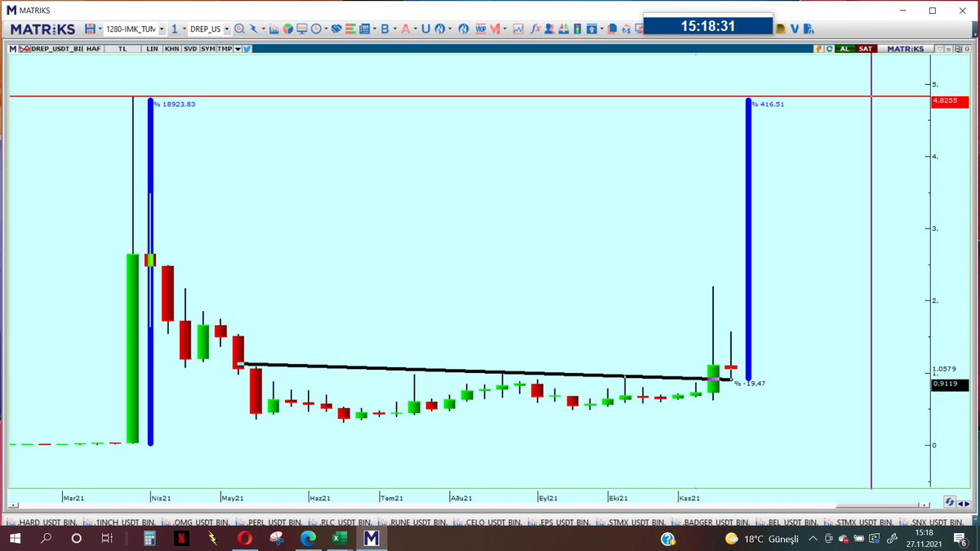Image resolution: width=980 pixels, height=551 pixels.
Task: Click the user profile icon
Action: [549, 29]
